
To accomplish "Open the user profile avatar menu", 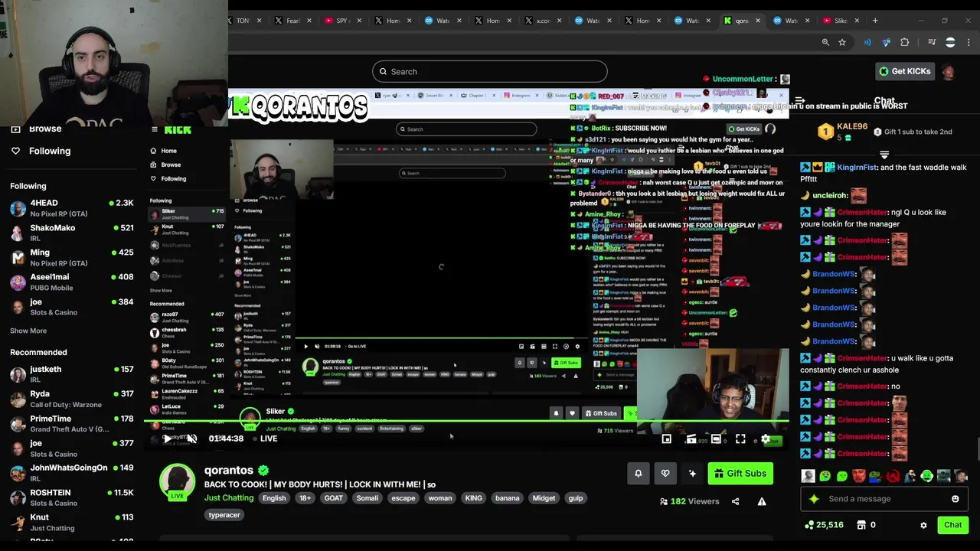I will pyautogui.click(x=949, y=71).
